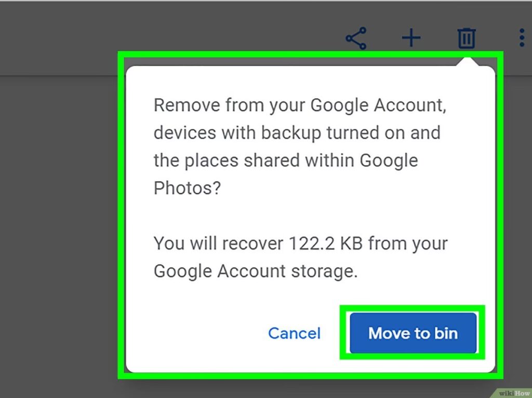Click the word "Photos?" in the dialog
This screenshot has height=398, width=532.
187,188
